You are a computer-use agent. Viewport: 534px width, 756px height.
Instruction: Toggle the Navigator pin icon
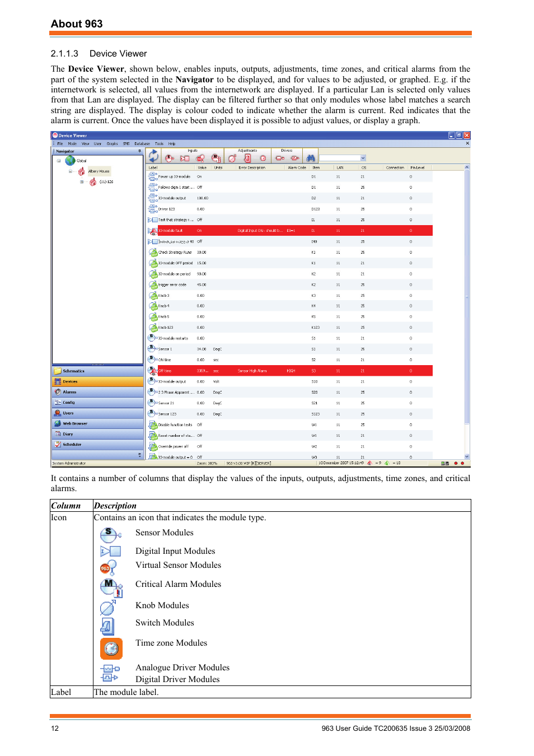click(140, 151)
